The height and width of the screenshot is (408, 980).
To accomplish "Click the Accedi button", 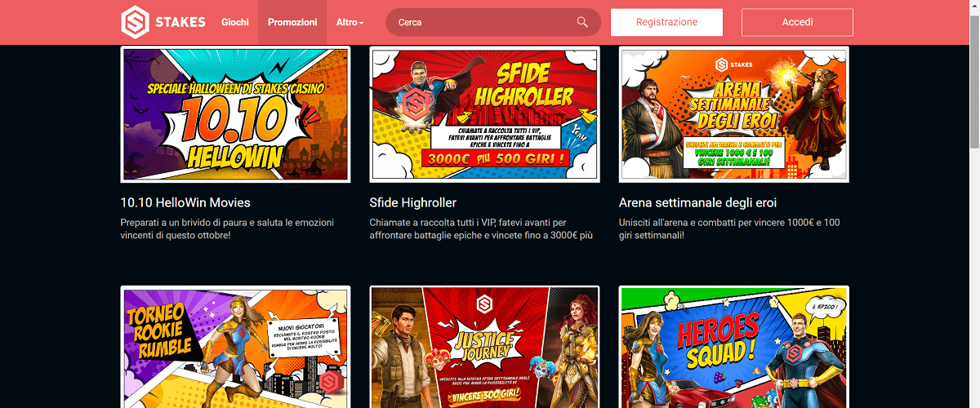I will coord(797,22).
